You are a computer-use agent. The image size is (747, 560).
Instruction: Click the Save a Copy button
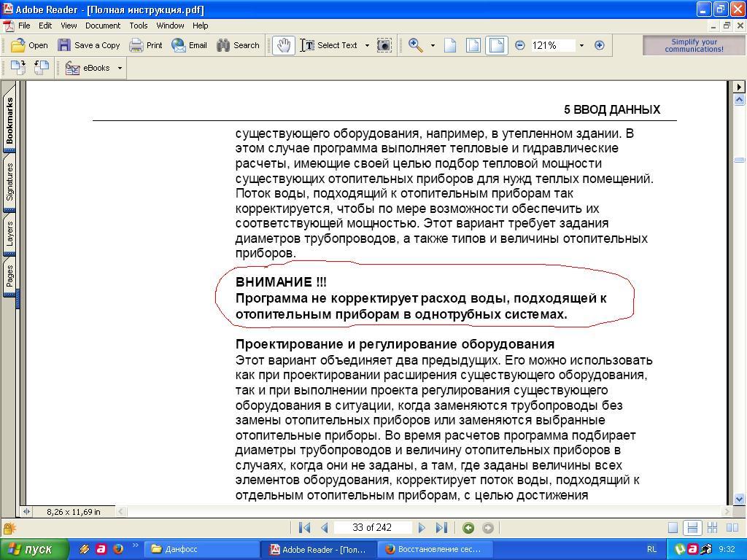click(89, 45)
